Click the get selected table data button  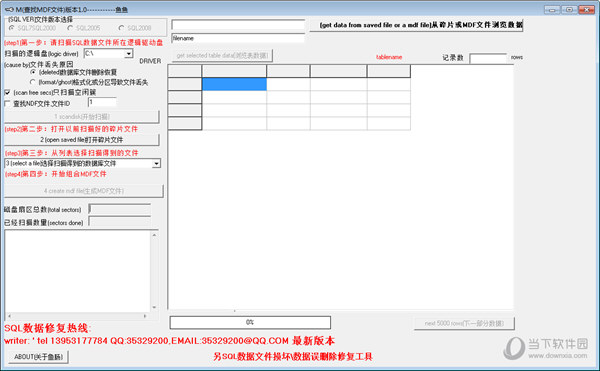point(222,55)
